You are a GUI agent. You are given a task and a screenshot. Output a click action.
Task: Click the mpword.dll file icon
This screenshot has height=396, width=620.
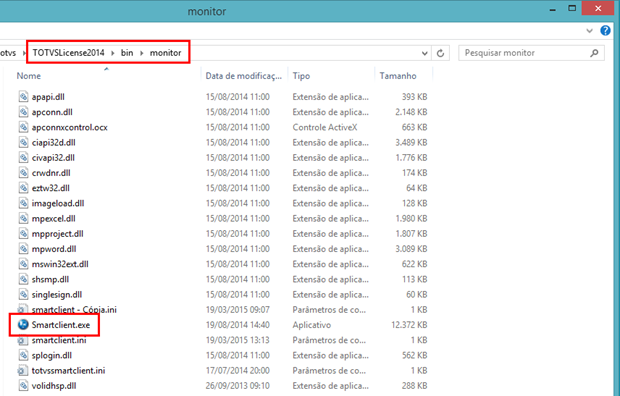tap(23, 249)
